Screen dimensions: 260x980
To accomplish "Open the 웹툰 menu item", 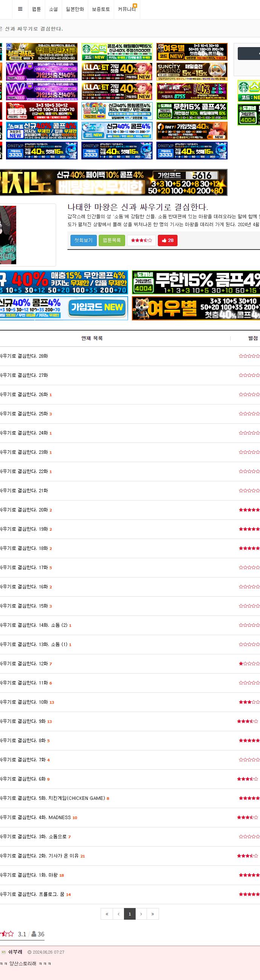I will [37, 9].
